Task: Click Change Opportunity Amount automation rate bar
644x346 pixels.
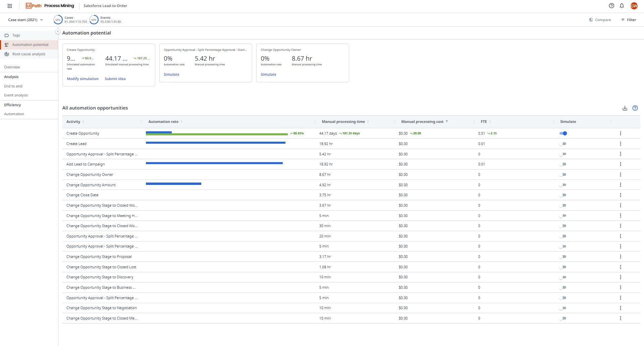Action: 173,184
